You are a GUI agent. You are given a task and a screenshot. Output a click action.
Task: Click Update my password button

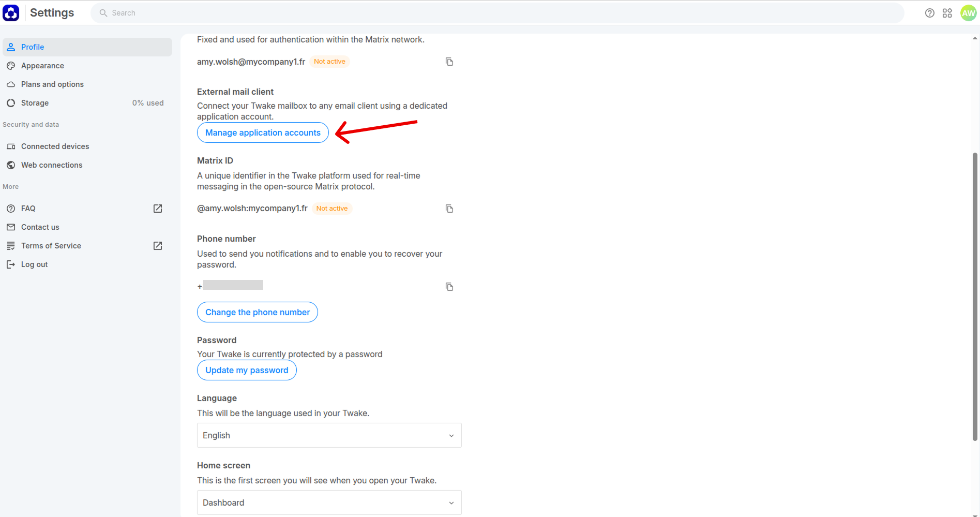(x=247, y=370)
